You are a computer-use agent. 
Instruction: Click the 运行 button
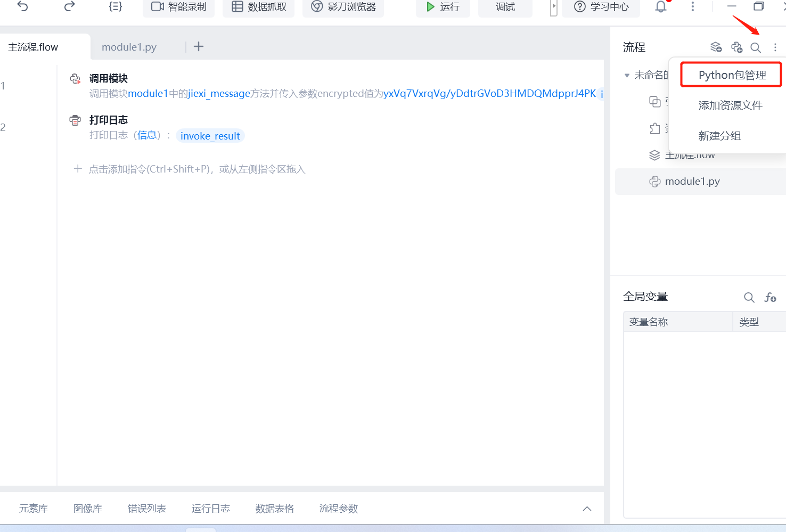pos(443,7)
